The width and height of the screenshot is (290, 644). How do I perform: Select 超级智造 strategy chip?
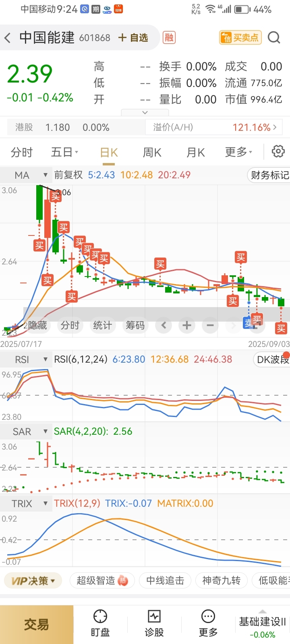coord(102,581)
